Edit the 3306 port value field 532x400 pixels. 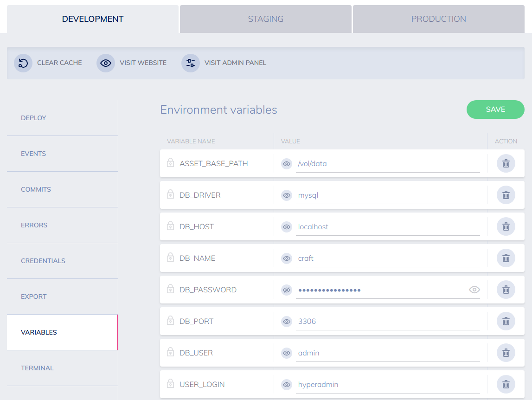point(388,322)
